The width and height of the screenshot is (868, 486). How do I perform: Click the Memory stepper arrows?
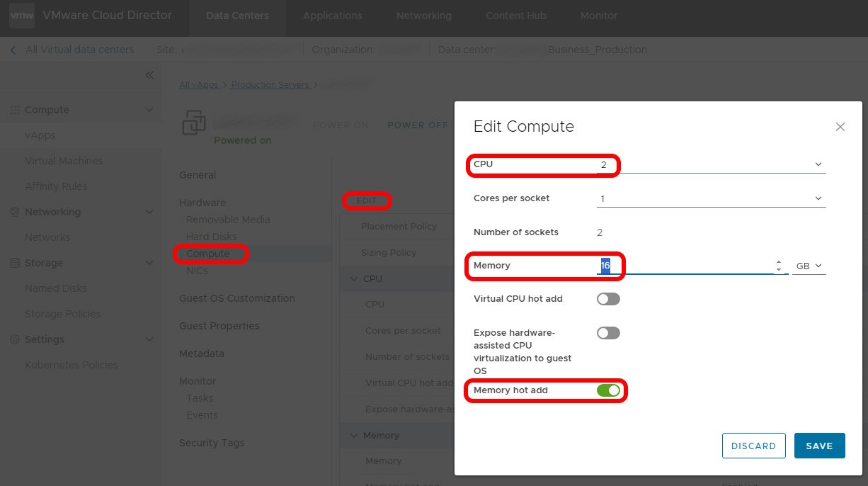click(x=779, y=266)
